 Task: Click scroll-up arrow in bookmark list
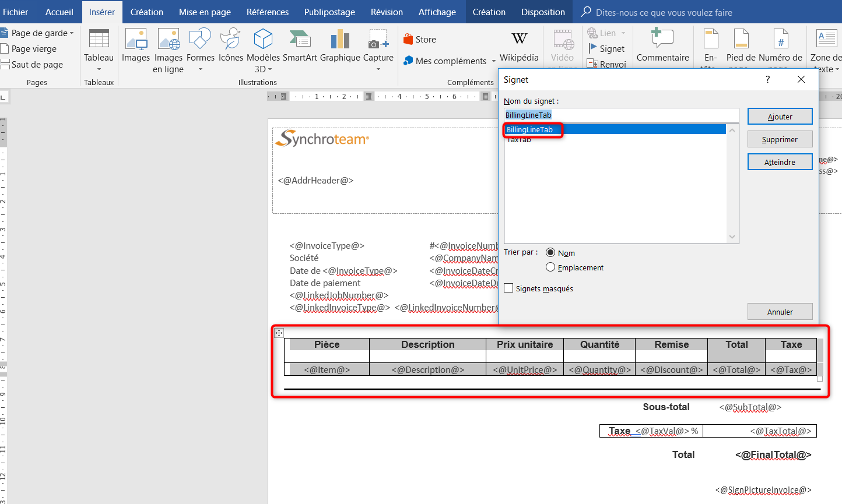[732, 129]
